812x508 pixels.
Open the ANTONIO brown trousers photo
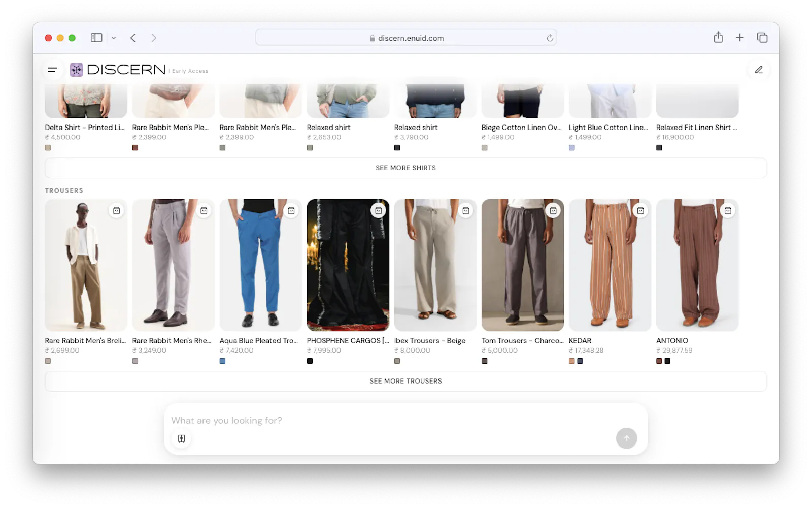697,265
